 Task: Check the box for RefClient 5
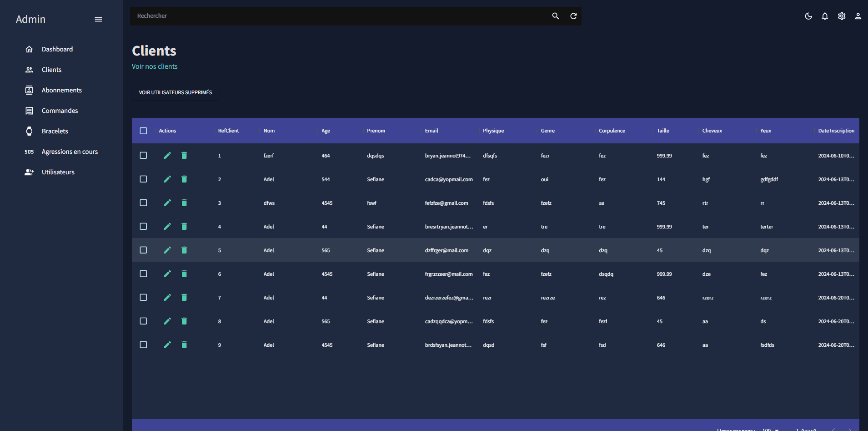pos(143,250)
